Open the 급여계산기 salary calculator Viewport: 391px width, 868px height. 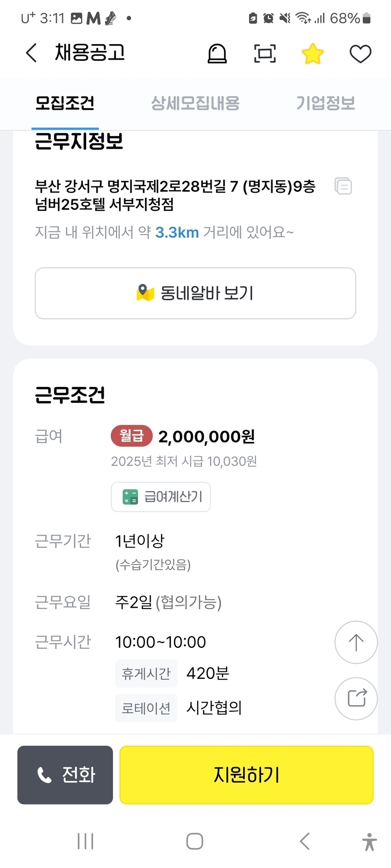pyautogui.click(x=161, y=497)
